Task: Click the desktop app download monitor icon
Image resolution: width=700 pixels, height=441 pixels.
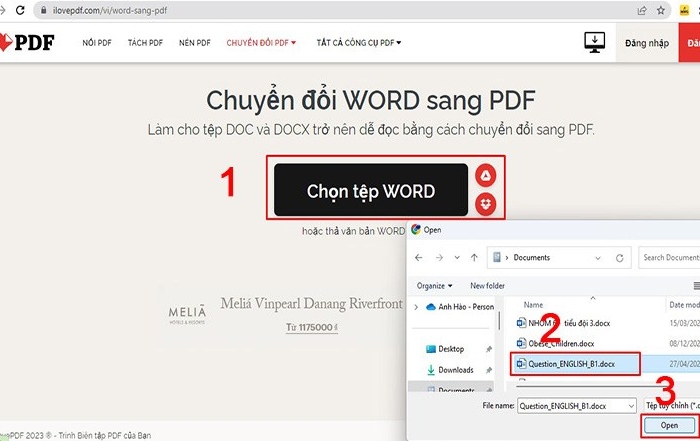Action: tap(595, 42)
